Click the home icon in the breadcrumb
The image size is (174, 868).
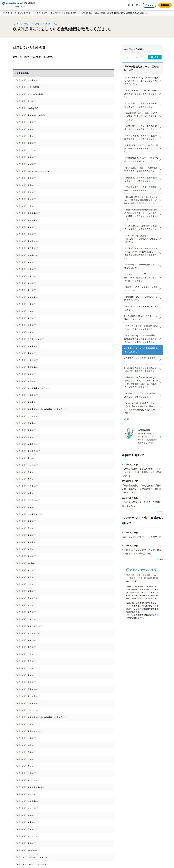[x=4, y=13]
